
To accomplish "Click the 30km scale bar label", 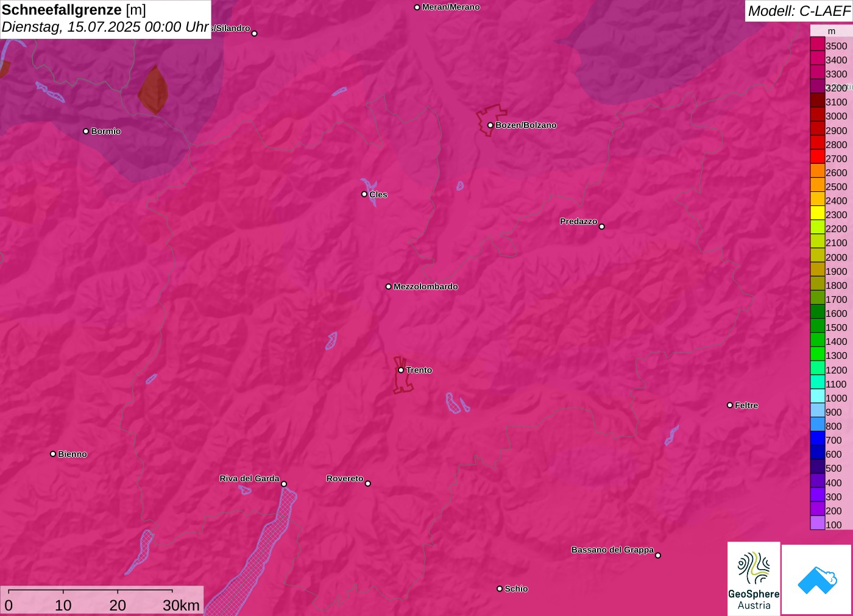I will coord(181,605).
